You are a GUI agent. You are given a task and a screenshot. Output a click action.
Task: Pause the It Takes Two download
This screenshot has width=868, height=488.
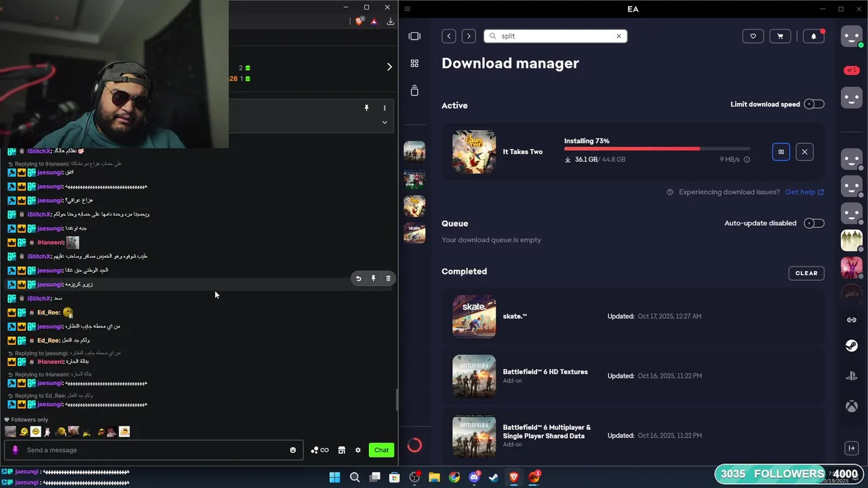click(x=781, y=152)
